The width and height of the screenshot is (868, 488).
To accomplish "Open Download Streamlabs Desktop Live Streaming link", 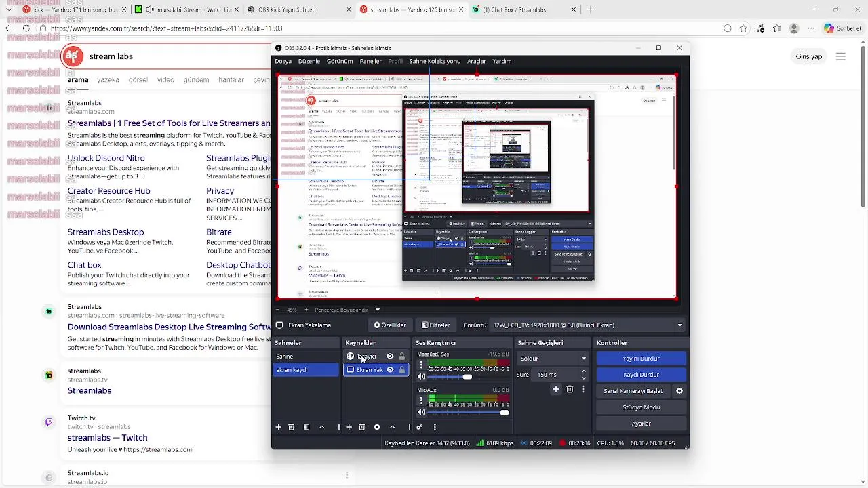I will pyautogui.click(x=169, y=327).
